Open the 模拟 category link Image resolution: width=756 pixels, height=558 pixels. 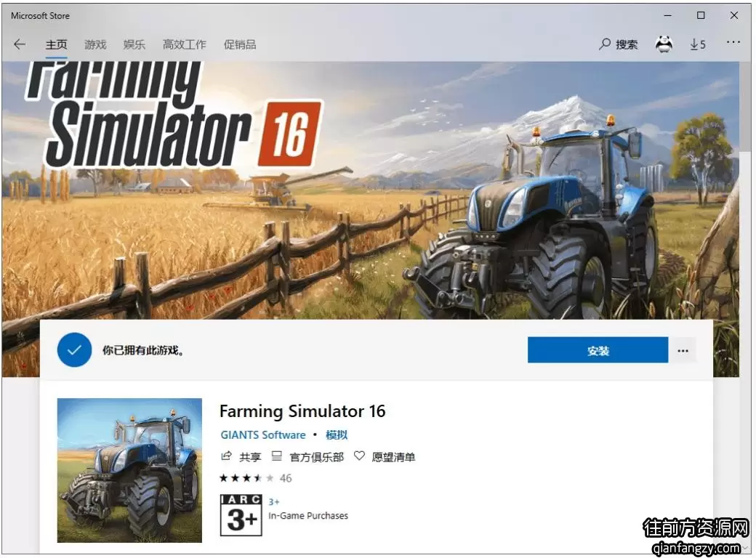click(337, 434)
